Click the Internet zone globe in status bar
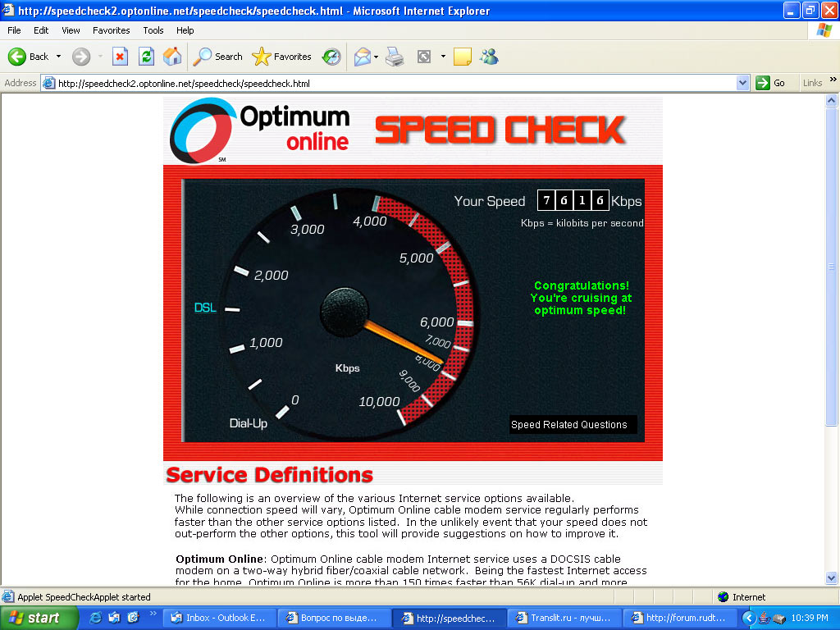 [x=724, y=597]
